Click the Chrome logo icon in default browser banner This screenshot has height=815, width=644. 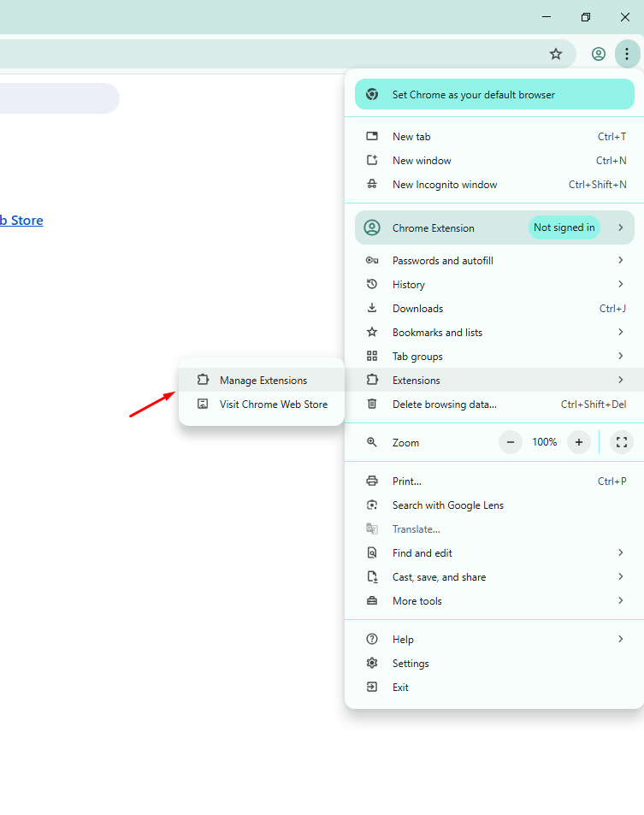[372, 94]
